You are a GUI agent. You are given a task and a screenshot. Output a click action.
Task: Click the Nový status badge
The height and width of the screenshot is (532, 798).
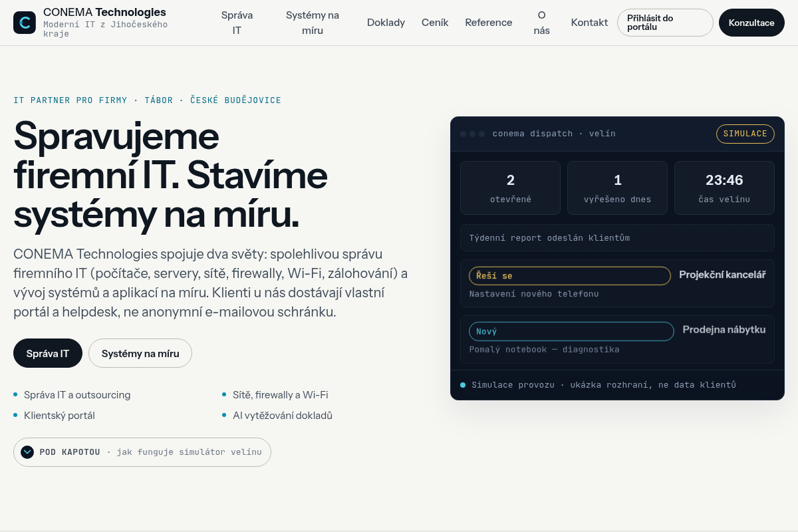pyautogui.click(x=571, y=331)
